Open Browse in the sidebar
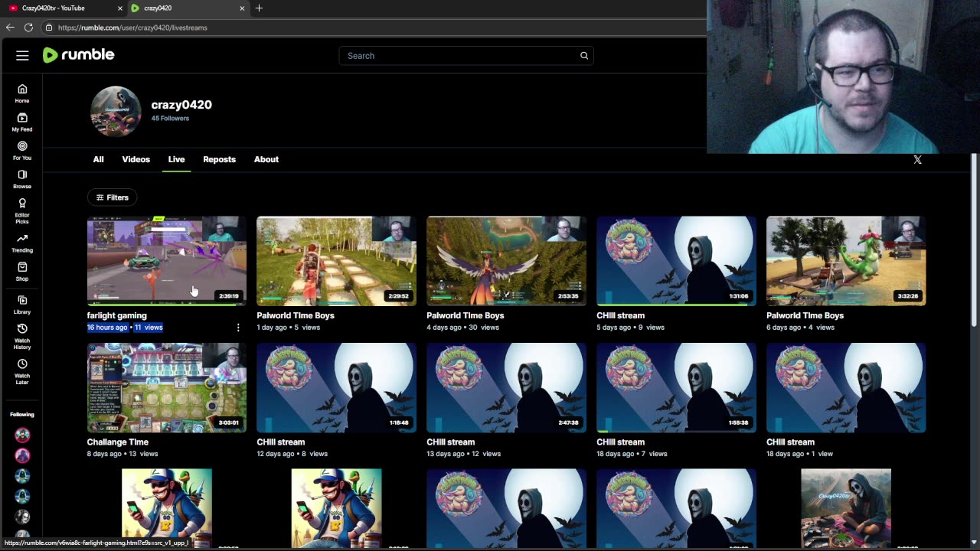Screen dimensions: 980x551 [x=22, y=180]
